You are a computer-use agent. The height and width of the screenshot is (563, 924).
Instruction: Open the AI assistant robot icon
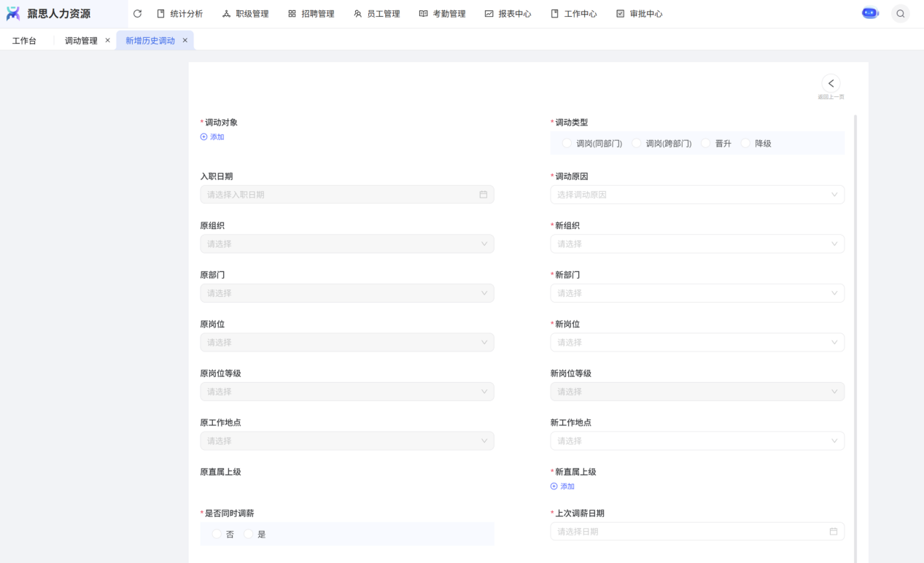click(870, 13)
